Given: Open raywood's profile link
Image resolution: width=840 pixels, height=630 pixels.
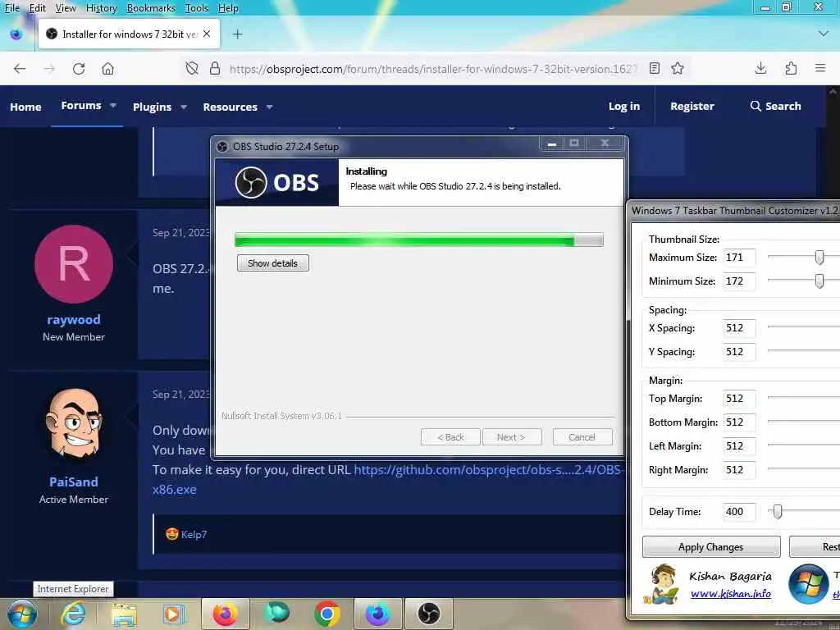Looking at the screenshot, I should click(x=74, y=320).
